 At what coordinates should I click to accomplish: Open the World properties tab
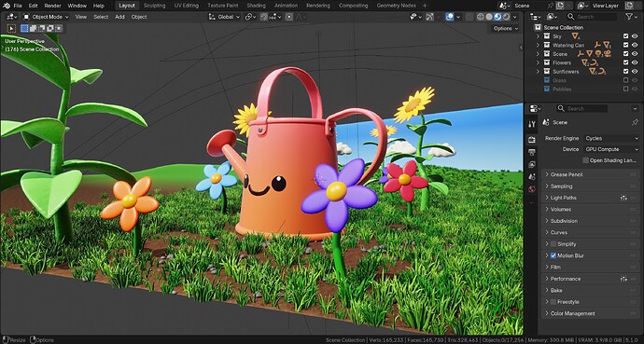(532, 189)
